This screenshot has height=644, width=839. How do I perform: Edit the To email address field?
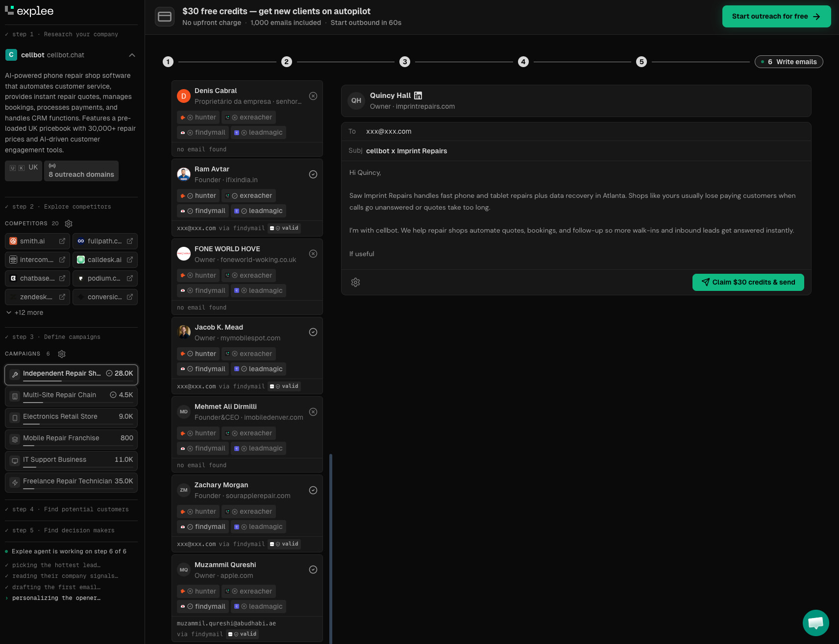(x=576, y=131)
